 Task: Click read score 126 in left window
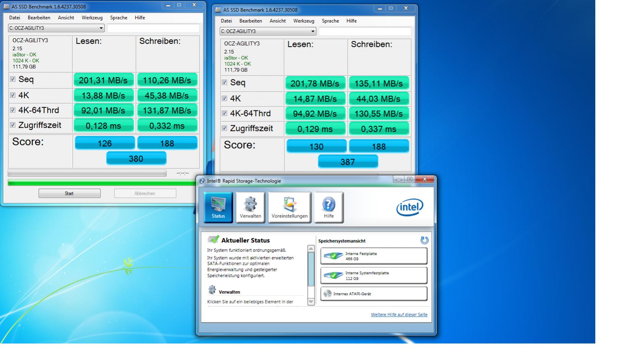pyautogui.click(x=105, y=143)
